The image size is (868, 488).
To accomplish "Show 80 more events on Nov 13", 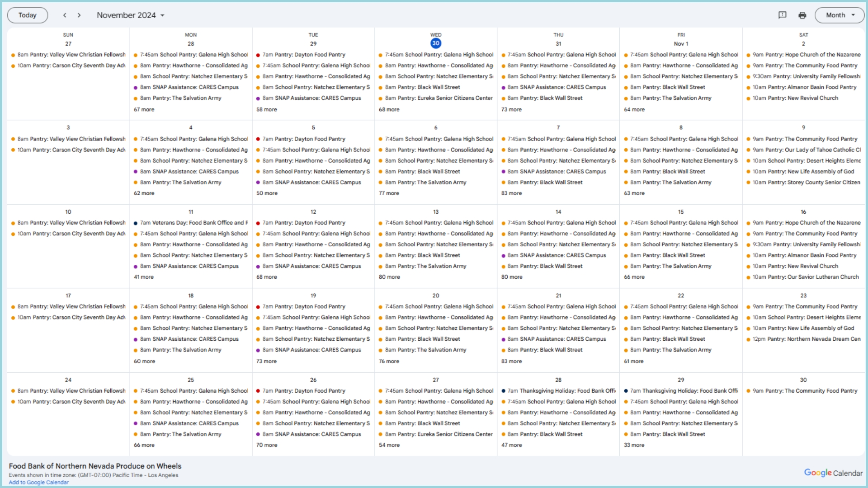I will coord(389,277).
